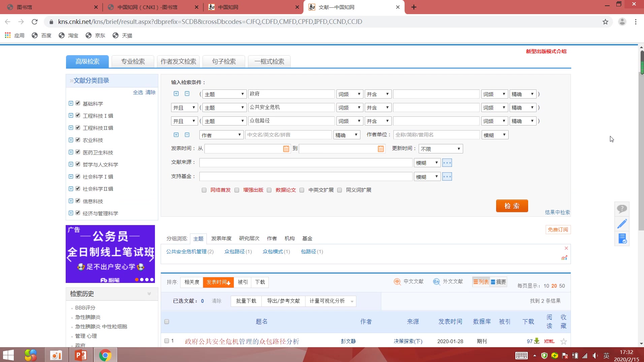
Task: Open HTML reading icon for first result
Action: tap(549, 341)
